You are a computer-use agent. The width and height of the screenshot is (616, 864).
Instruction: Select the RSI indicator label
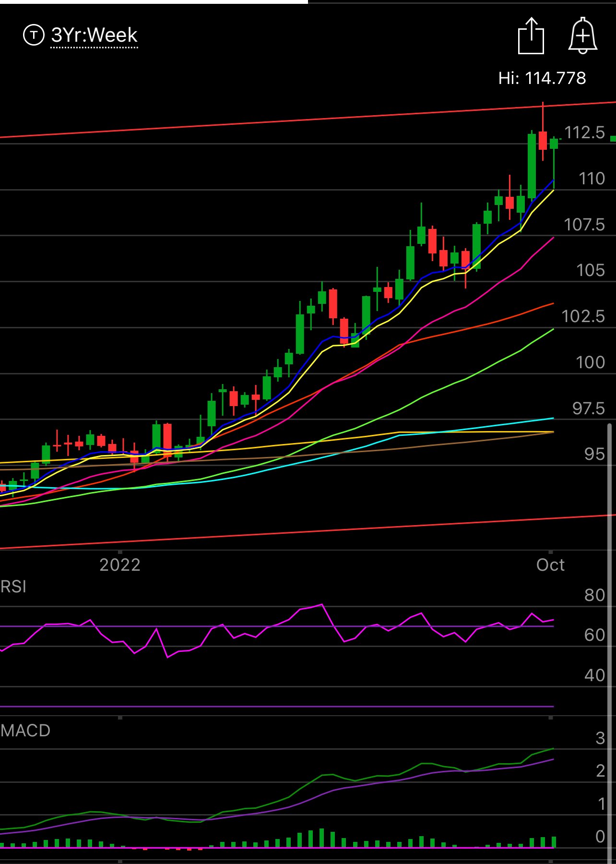(13, 587)
